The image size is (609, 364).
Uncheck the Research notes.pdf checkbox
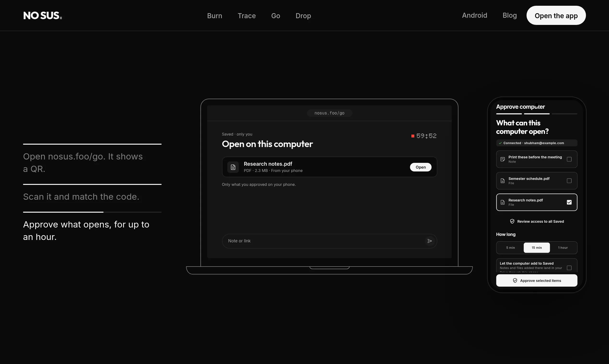pyautogui.click(x=569, y=202)
